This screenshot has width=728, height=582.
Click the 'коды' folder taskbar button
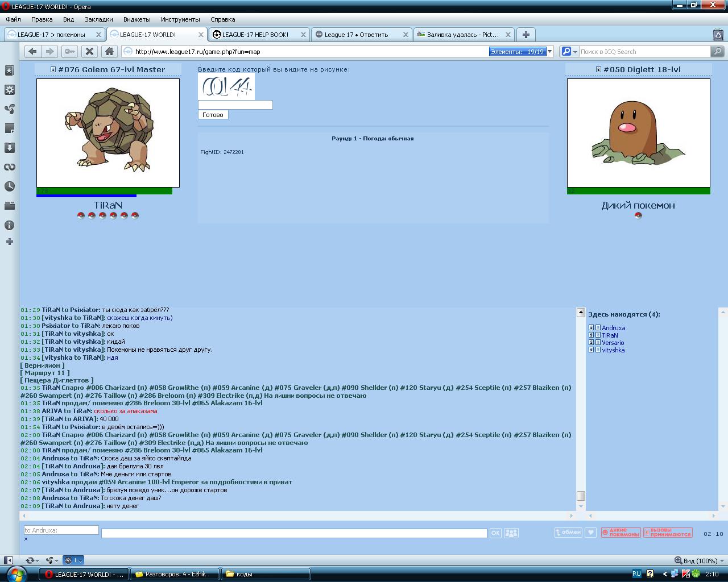click(x=266, y=574)
